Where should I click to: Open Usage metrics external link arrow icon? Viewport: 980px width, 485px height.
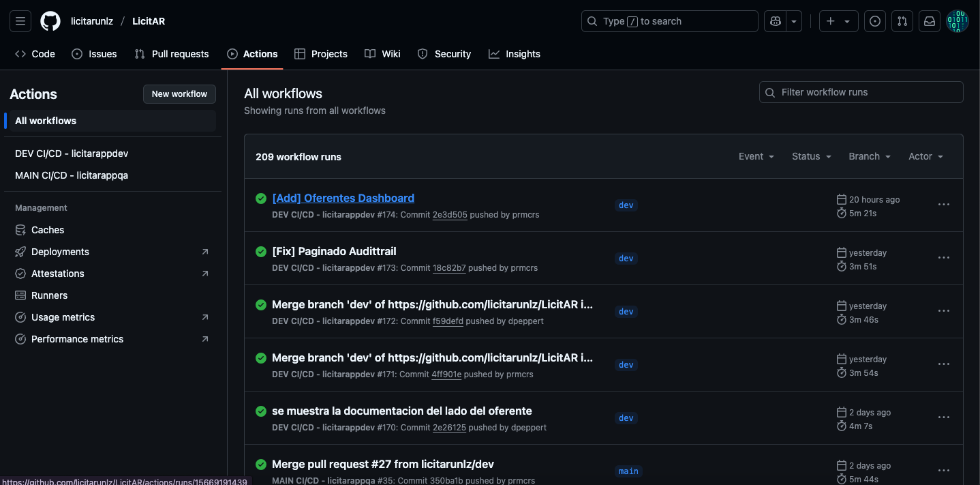tap(205, 317)
